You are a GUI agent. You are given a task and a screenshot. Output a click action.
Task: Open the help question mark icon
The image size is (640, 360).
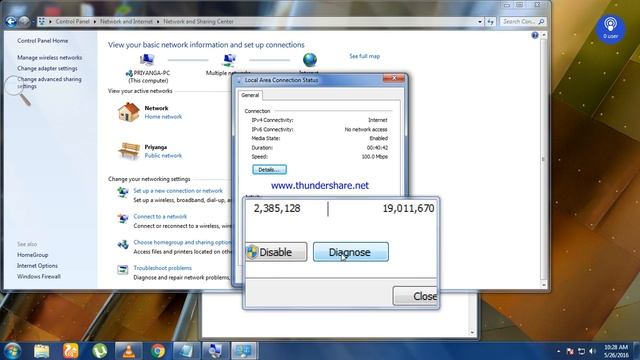(535, 36)
